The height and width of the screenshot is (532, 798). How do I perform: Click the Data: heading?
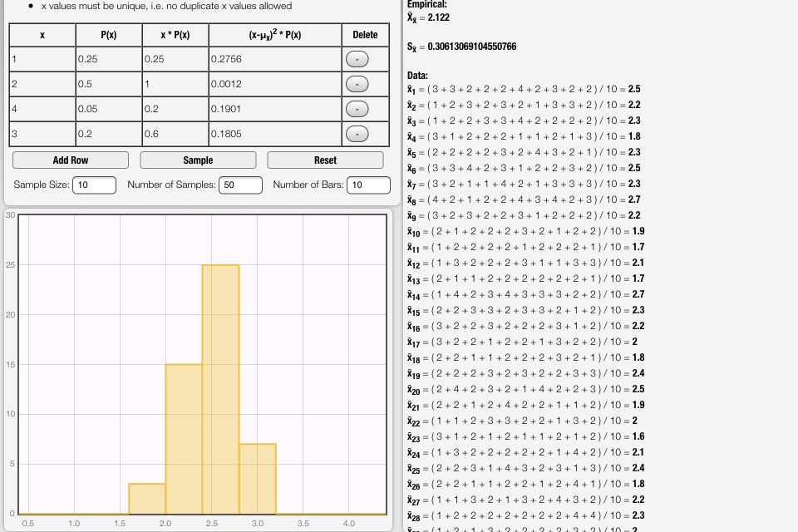coord(417,76)
